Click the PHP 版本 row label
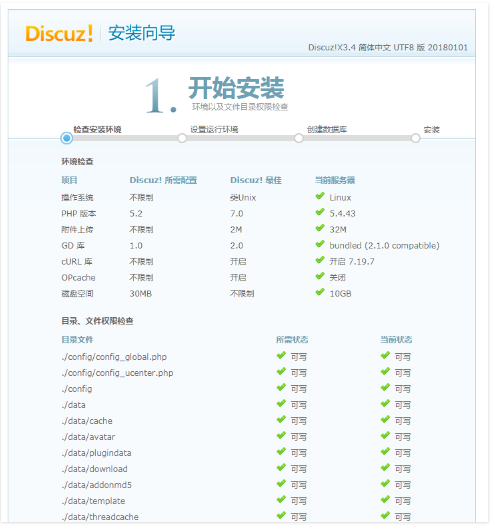This screenshot has width=498, height=531. 79,214
